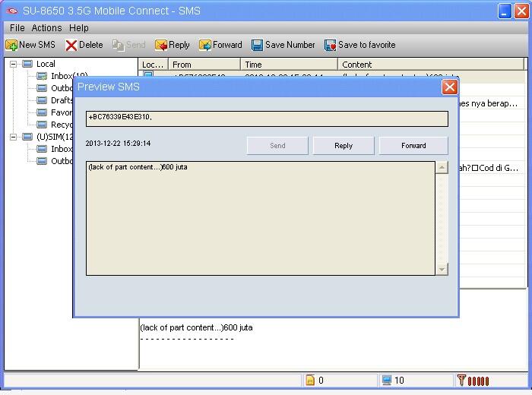Click the scroll down arrow in message box
The width and height of the screenshot is (532, 395).
point(442,269)
